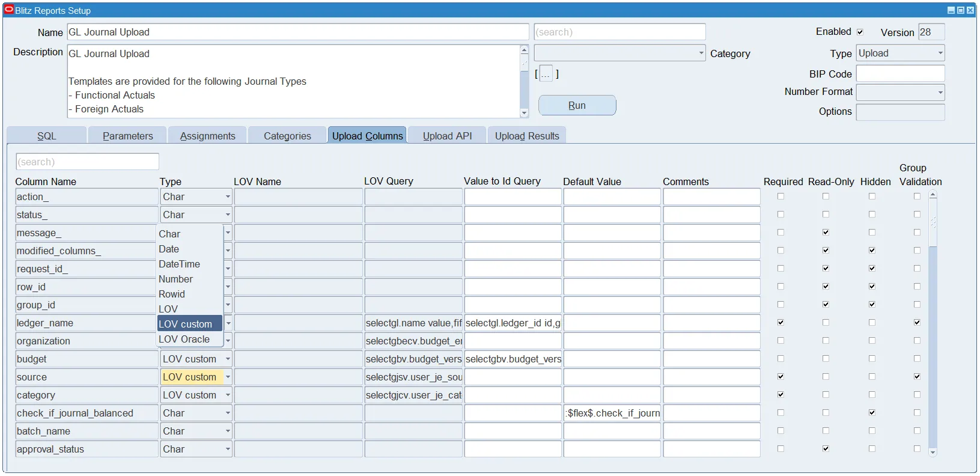Image resolution: width=980 pixels, height=476 pixels.
Task: Click the request_id_ column name cell
Action: click(x=87, y=269)
